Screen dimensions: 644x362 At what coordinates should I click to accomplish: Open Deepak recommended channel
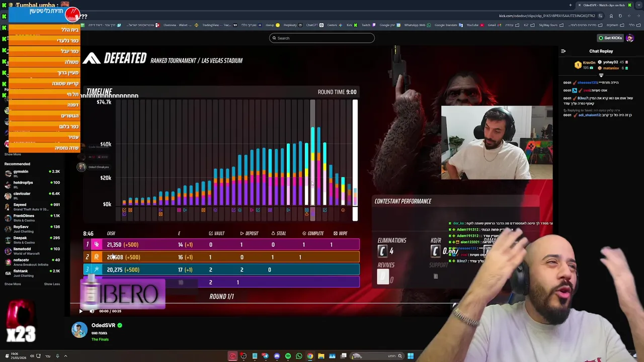tap(32, 240)
